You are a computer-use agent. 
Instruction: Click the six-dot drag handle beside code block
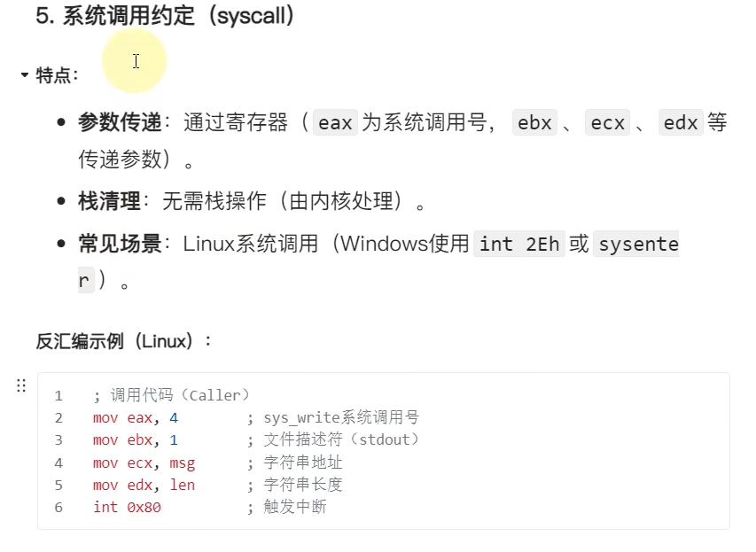[x=21, y=385]
